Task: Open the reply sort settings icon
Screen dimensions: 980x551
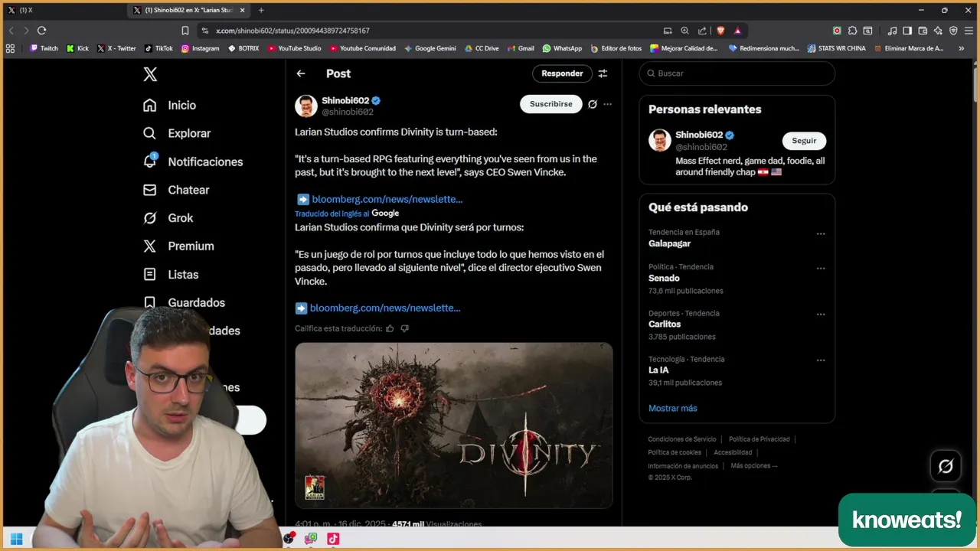Action: click(603, 73)
